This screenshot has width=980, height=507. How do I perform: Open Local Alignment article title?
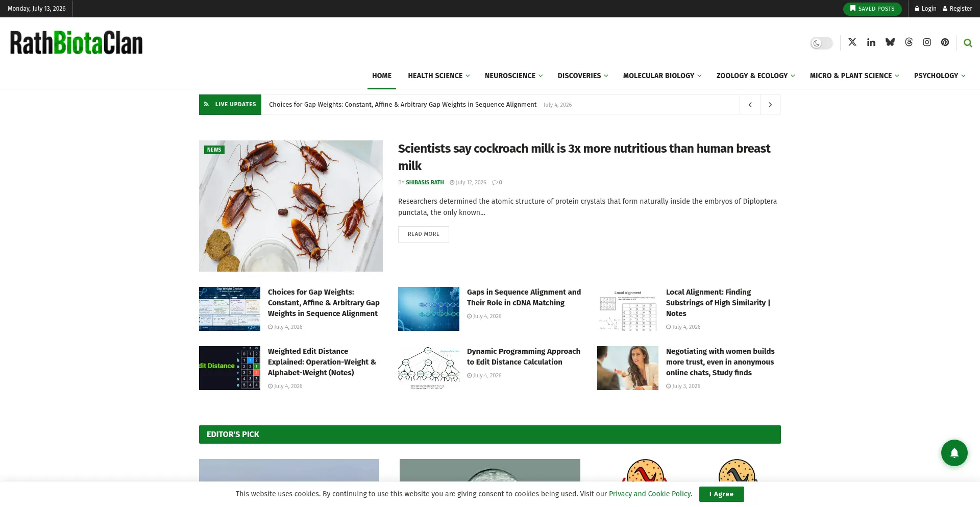[718, 303]
